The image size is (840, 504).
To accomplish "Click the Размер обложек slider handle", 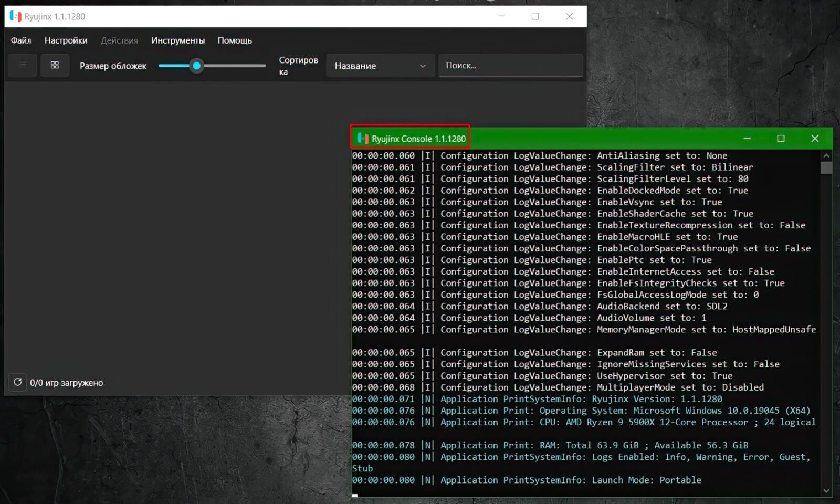I will pyautogui.click(x=196, y=66).
